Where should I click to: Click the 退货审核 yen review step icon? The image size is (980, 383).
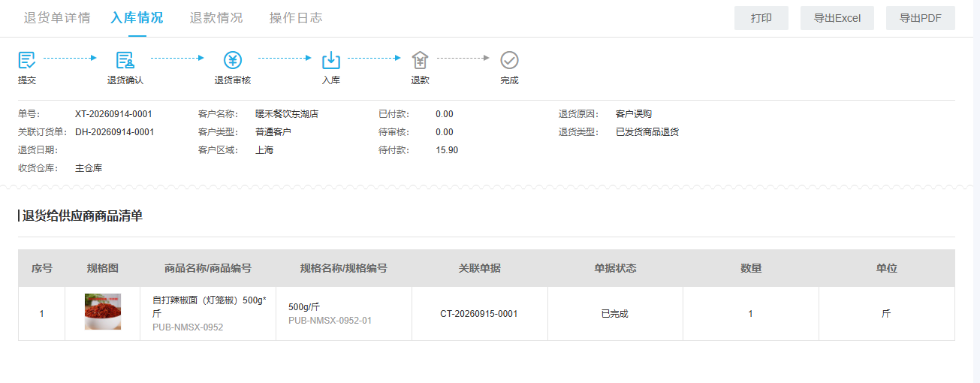[x=233, y=60]
